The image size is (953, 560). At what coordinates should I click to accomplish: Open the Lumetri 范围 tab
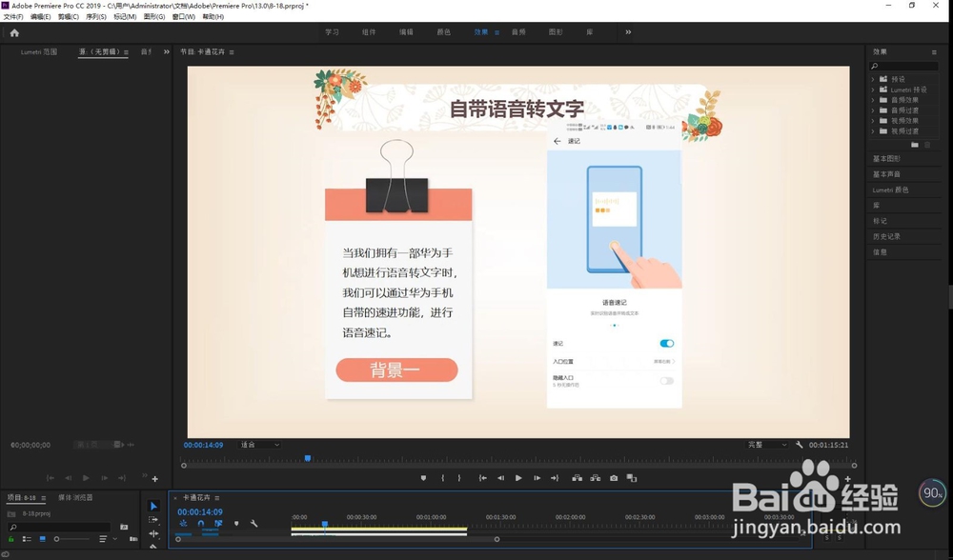[39, 52]
